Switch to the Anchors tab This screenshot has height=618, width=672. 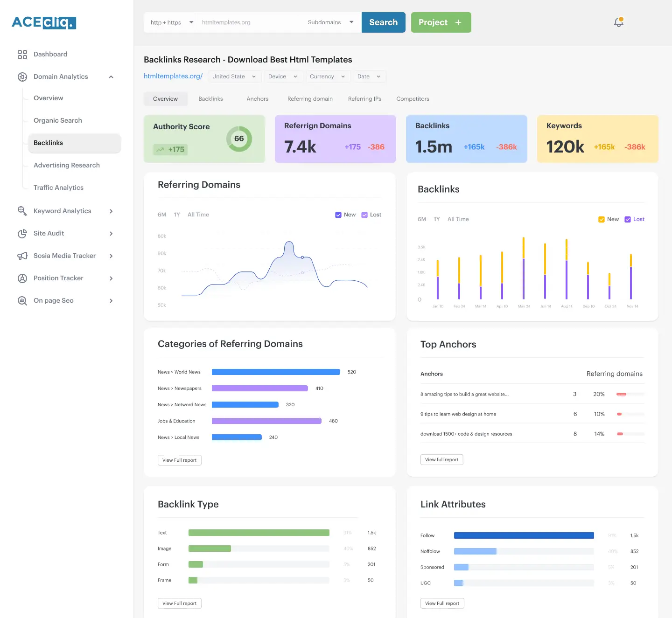coord(258,99)
